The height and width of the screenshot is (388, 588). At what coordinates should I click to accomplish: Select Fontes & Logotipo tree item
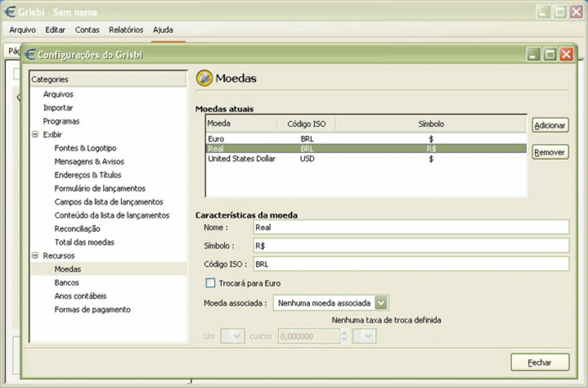tap(85, 148)
